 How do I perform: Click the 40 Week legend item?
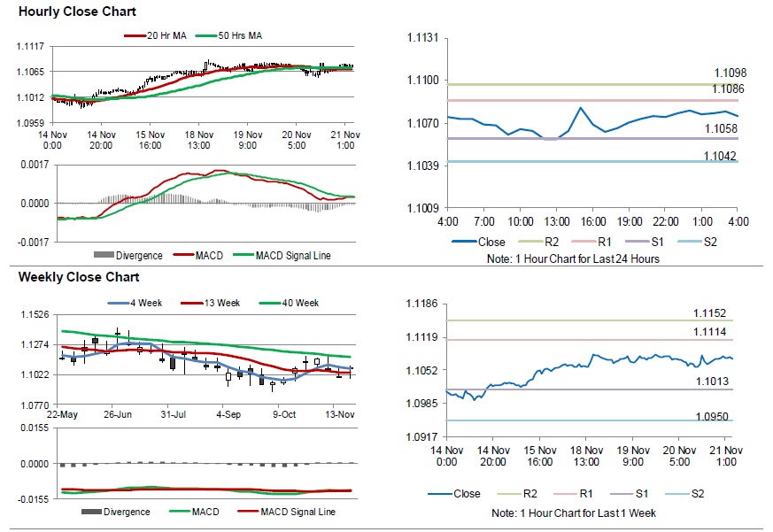tap(289, 303)
